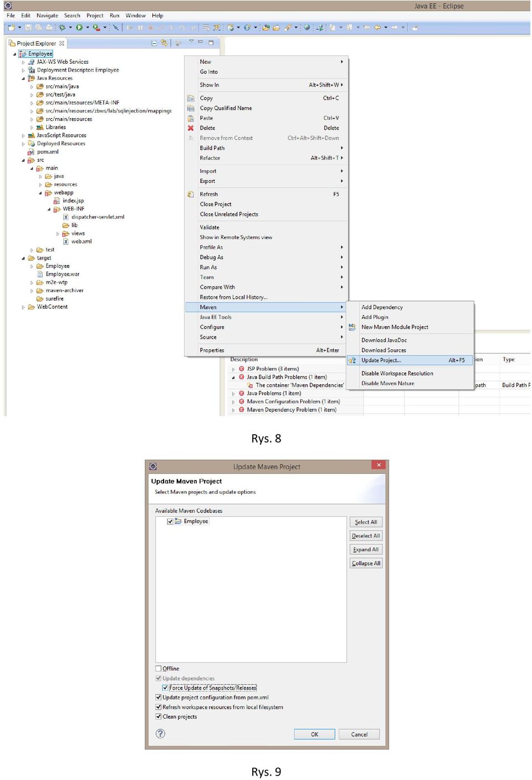Click the error icon beside JSP Problem
Viewport: 532px width, 780px height.
click(x=242, y=369)
